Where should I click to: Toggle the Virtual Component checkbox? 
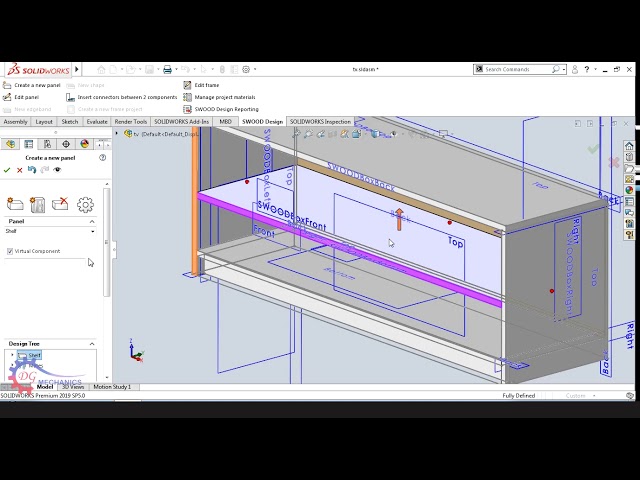[10, 251]
